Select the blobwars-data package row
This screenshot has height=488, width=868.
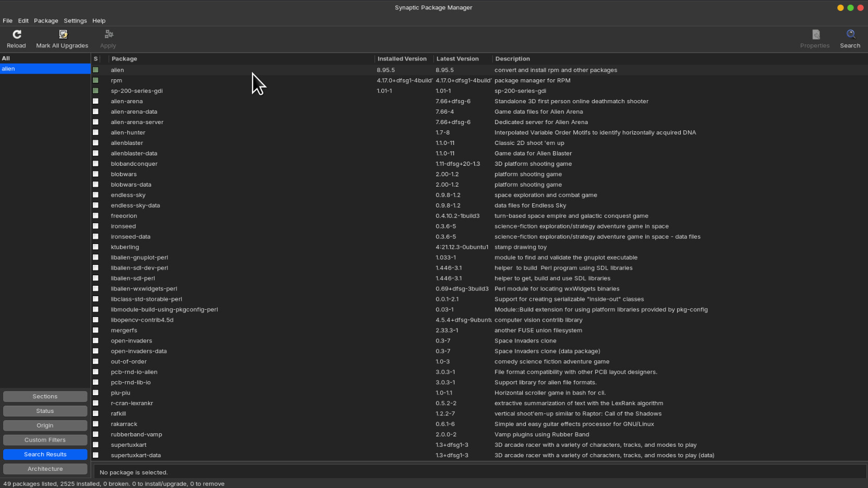tap(479, 185)
